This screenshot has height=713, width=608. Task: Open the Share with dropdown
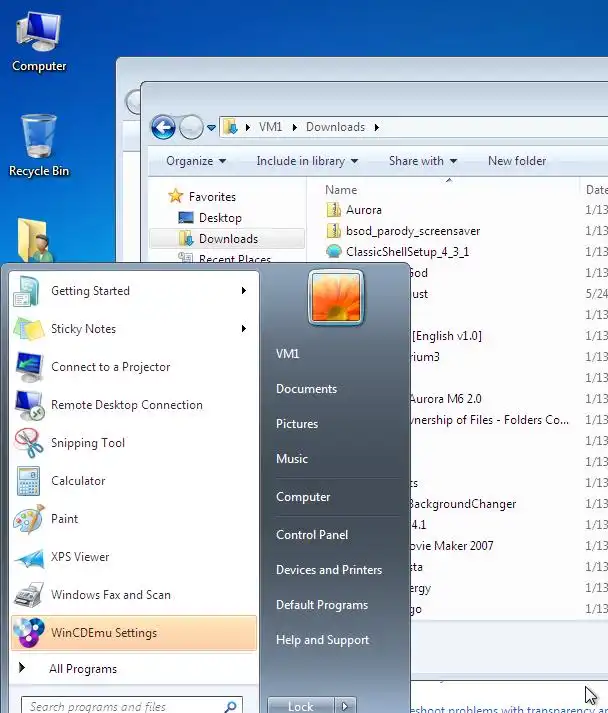(423, 161)
